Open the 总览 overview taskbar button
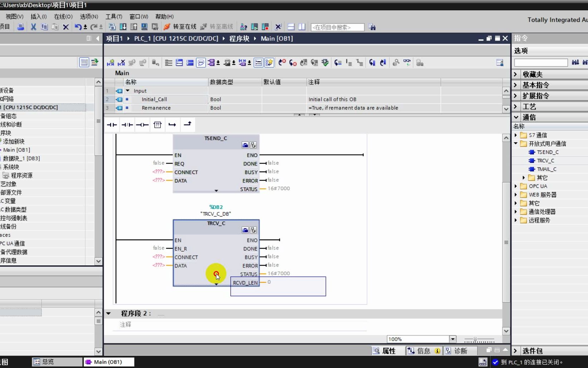 coord(57,362)
